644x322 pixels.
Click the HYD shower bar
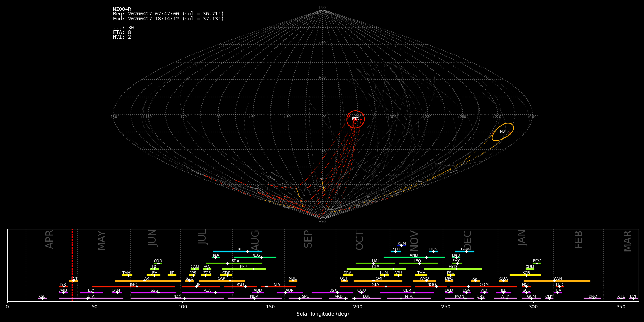pos(453,269)
